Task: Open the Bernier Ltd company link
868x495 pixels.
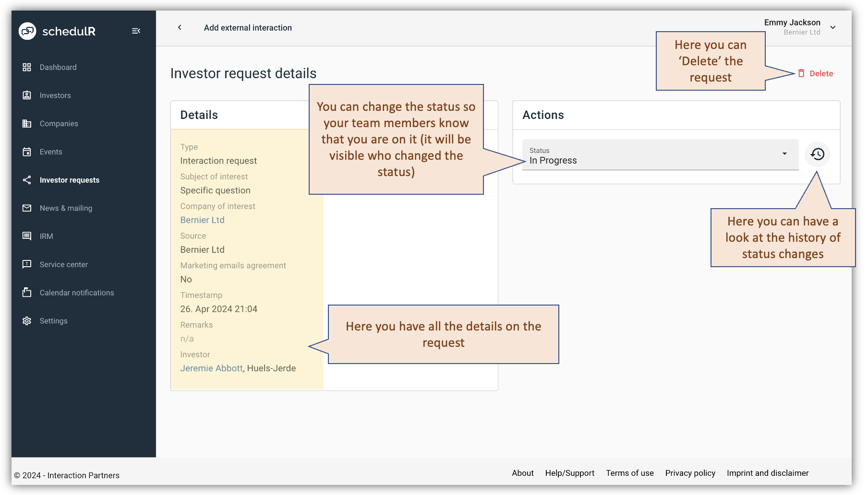Action: coord(202,220)
